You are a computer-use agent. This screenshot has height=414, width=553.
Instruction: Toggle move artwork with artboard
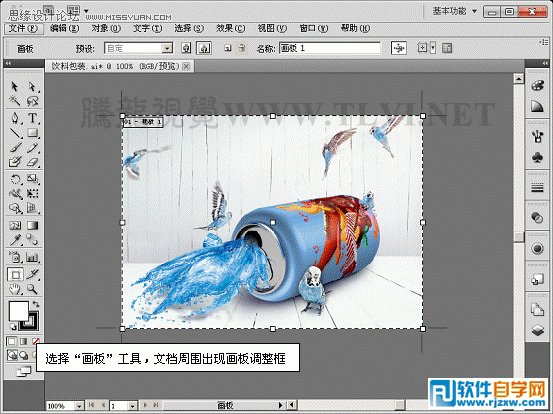[399, 48]
